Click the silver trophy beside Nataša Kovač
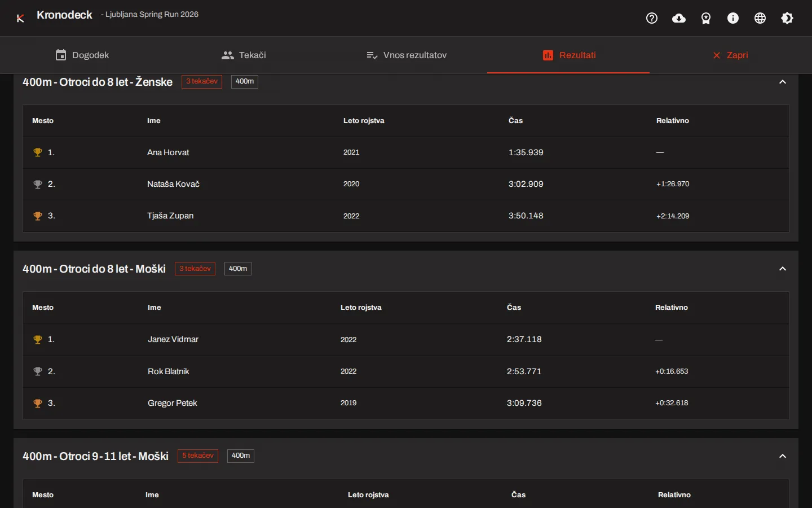The image size is (812, 508). [x=38, y=184]
